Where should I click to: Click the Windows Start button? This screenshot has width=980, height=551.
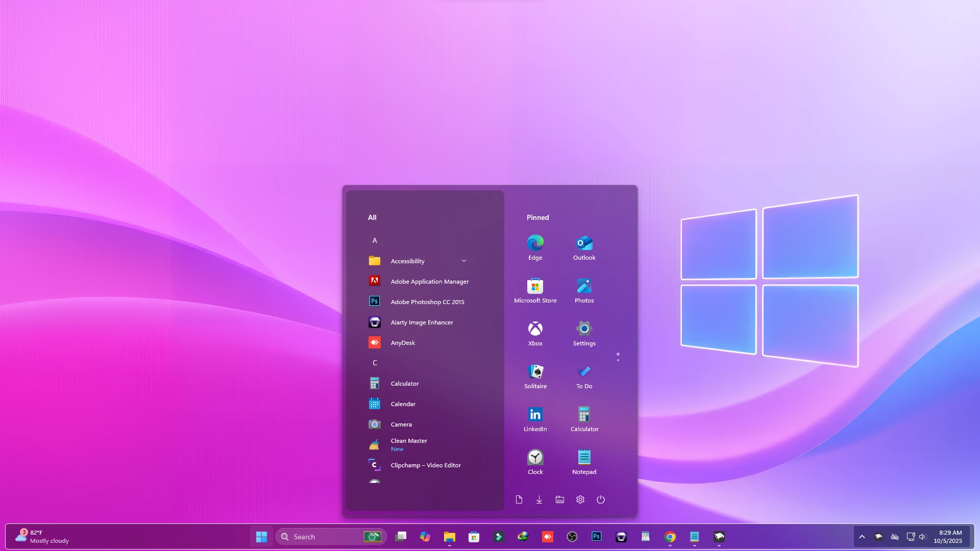pos(261,537)
